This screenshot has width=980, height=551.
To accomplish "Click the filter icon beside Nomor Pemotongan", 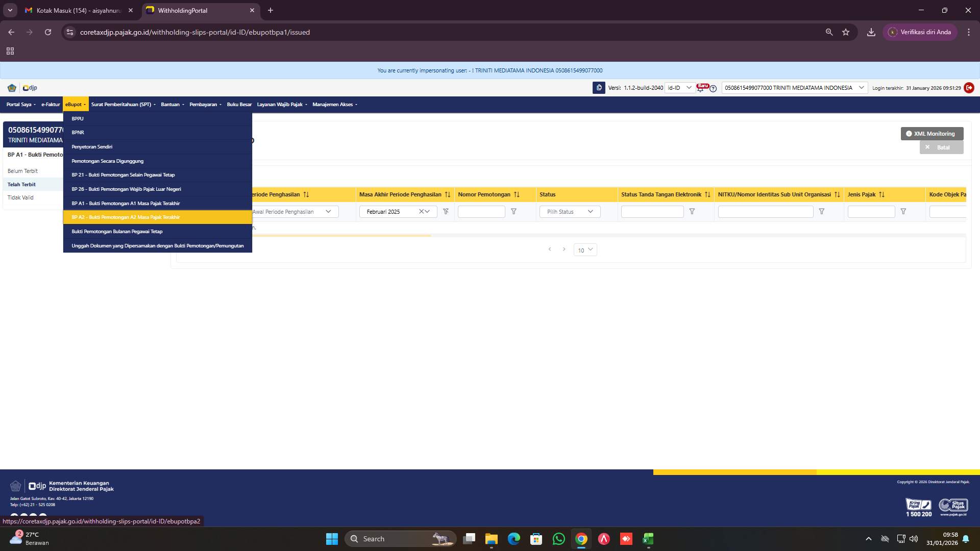I will coord(513,211).
